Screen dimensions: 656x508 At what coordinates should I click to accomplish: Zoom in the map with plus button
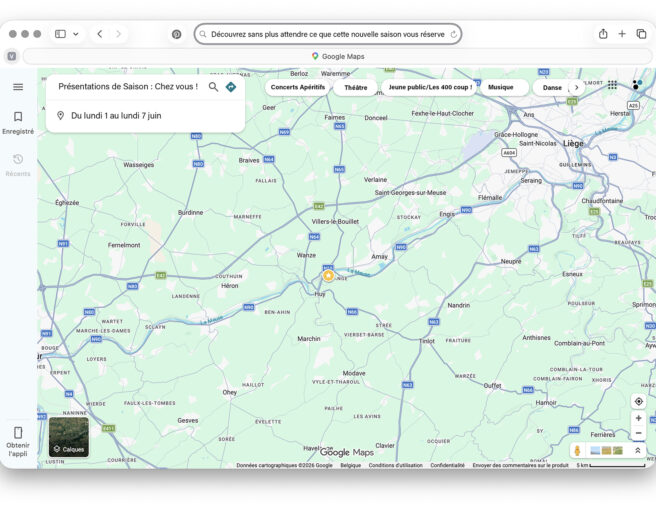point(638,418)
